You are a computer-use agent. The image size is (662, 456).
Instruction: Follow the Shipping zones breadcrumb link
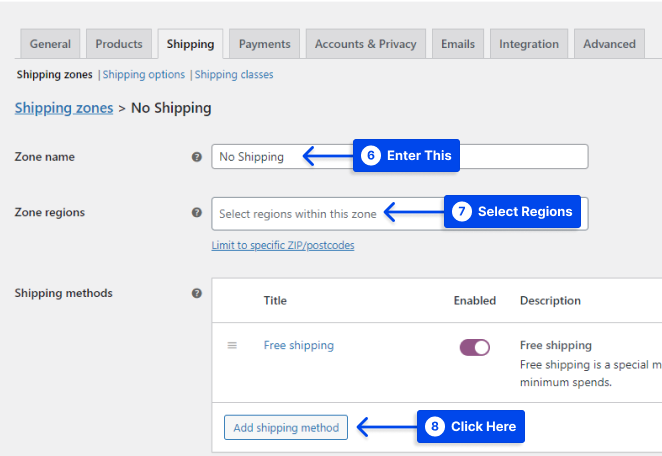(x=64, y=108)
